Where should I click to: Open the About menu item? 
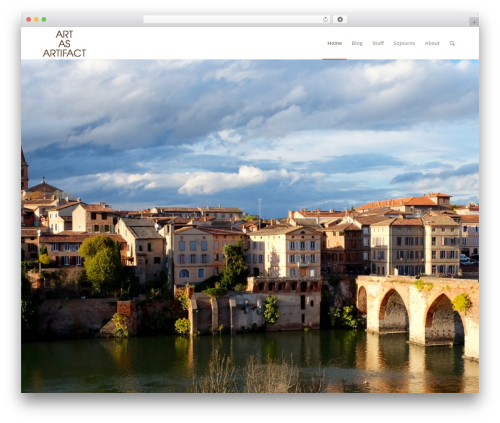[432, 43]
